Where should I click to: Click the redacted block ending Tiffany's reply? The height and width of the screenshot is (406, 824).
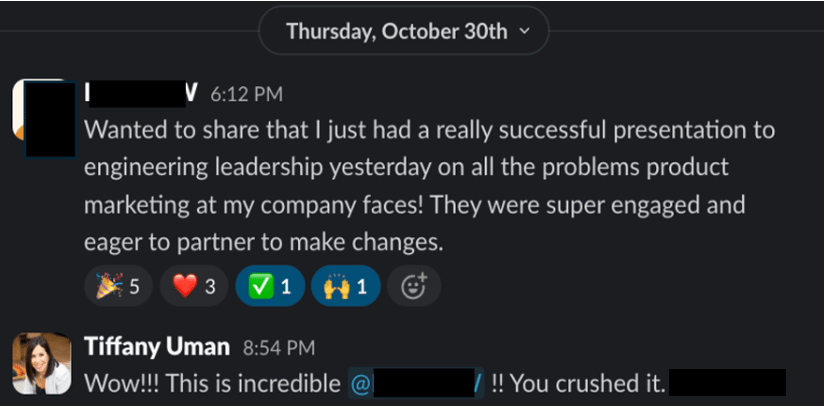coord(726,383)
